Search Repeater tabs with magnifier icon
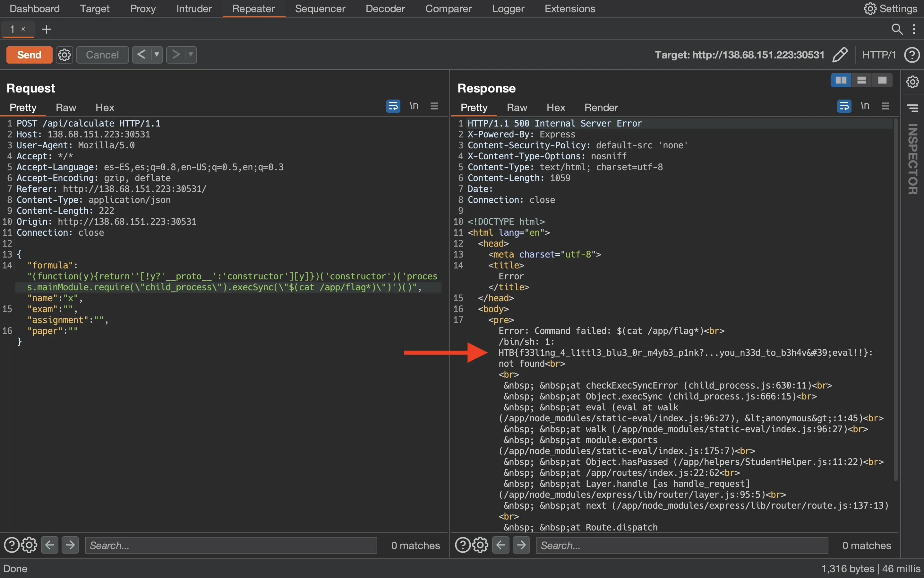 pyautogui.click(x=897, y=29)
